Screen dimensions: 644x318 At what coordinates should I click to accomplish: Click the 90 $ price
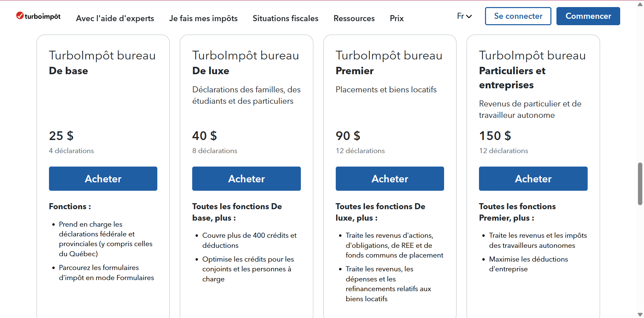click(x=348, y=136)
